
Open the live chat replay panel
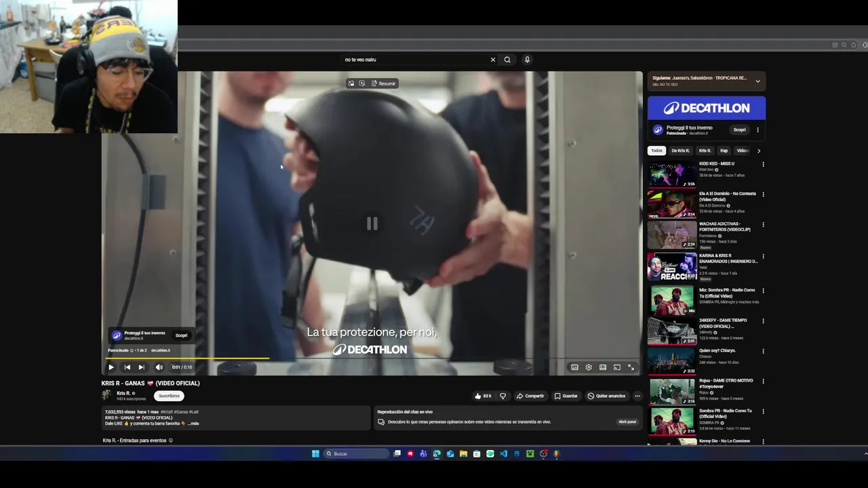tap(627, 422)
